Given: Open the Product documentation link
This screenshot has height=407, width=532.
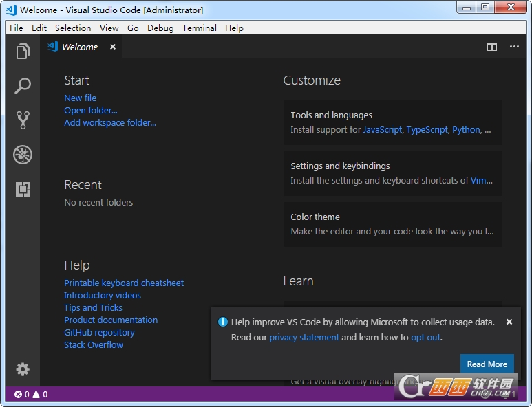Looking at the screenshot, I should click(x=111, y=320).
